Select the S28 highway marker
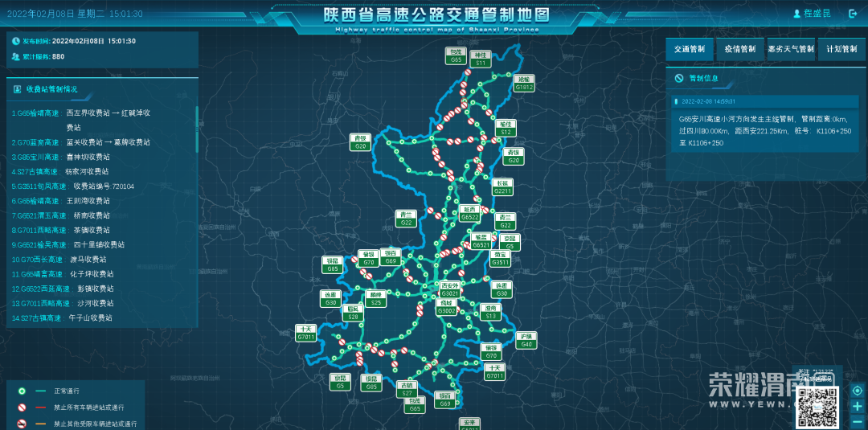This screenshot has height=430, width=868. pos(353,313)
